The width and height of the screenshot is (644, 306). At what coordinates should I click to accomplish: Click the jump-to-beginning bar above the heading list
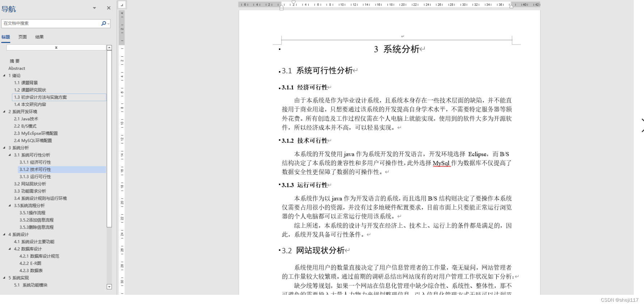[x=56, y=47]
